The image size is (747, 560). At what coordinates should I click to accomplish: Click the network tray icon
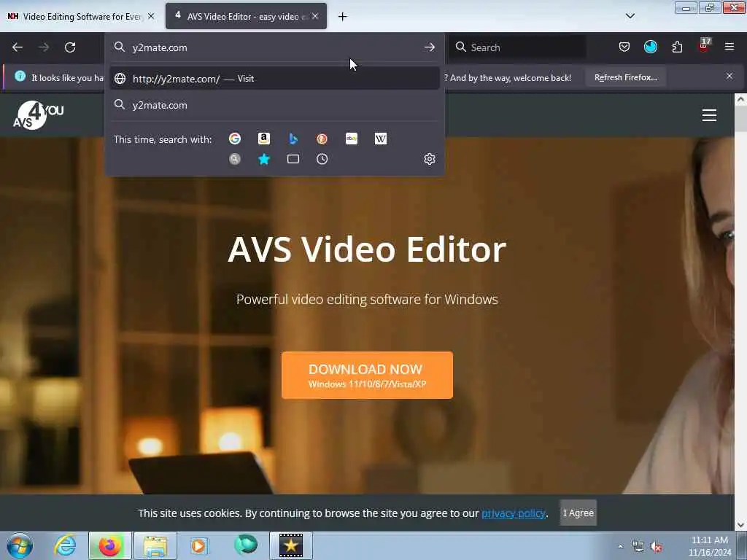point(638,547)
